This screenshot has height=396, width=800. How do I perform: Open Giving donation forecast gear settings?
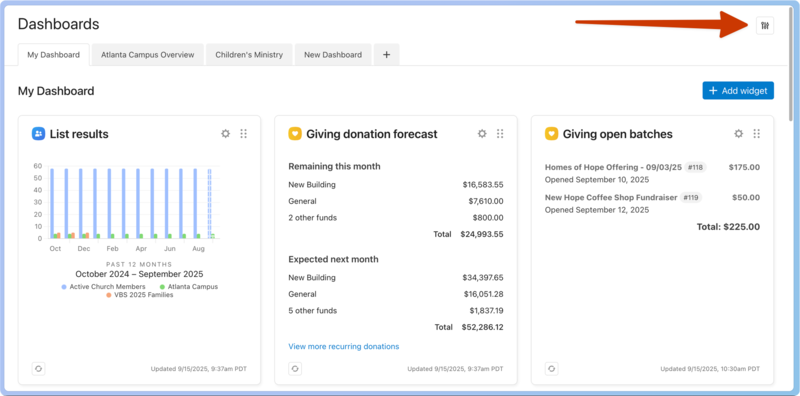pyautogui.click(x=482, y=134)
